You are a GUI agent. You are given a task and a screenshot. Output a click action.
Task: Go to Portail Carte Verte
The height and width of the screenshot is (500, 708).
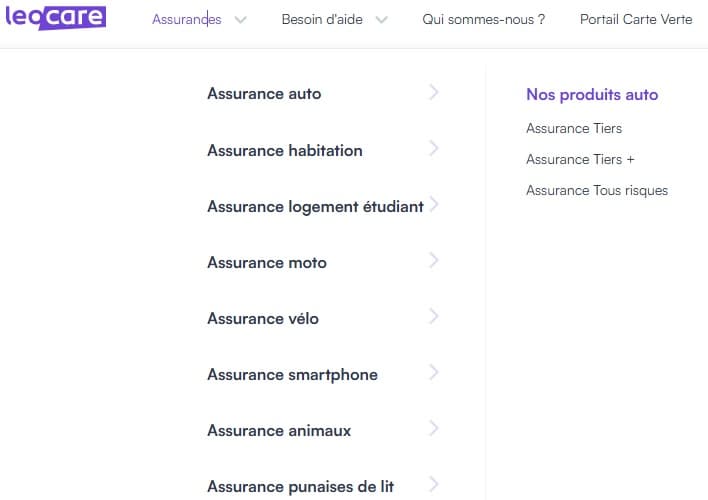point(635,20)
